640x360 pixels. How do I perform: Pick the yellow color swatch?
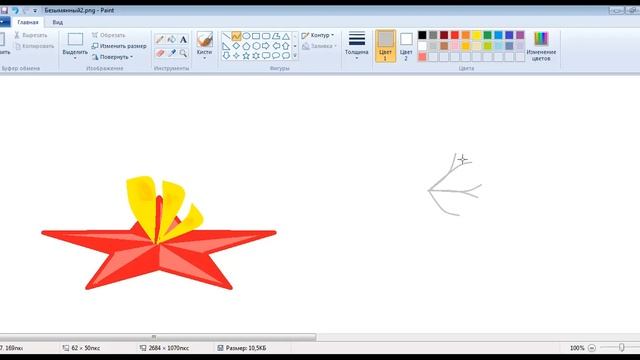(476, 35)
